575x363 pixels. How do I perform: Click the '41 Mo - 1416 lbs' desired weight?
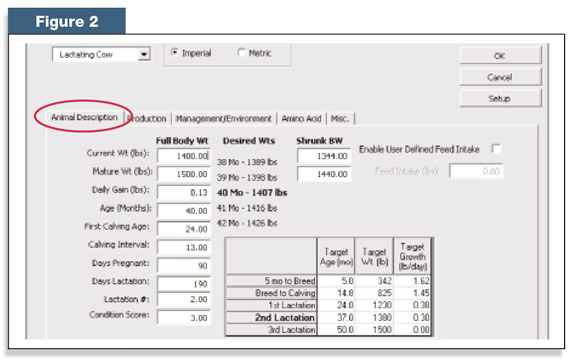[247, 208]
